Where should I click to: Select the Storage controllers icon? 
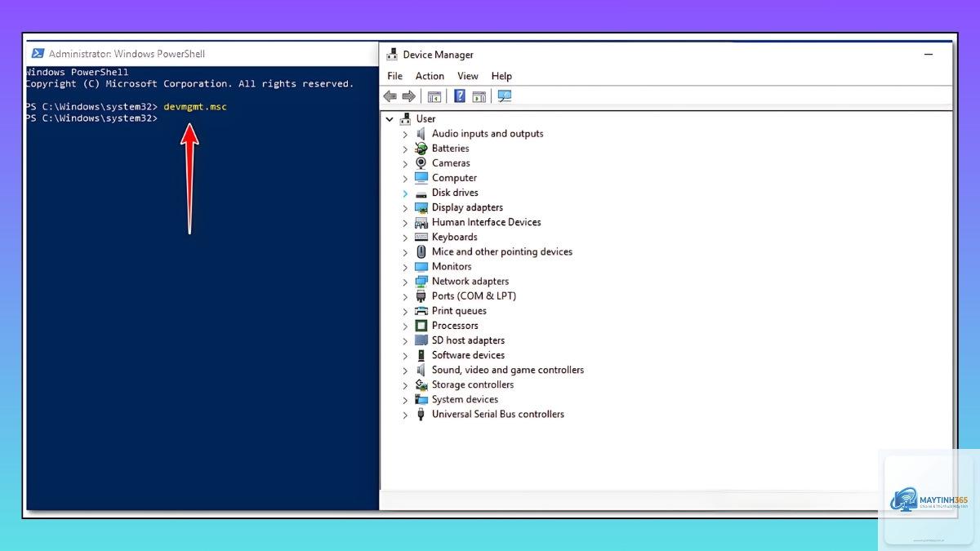coord(421,384)
